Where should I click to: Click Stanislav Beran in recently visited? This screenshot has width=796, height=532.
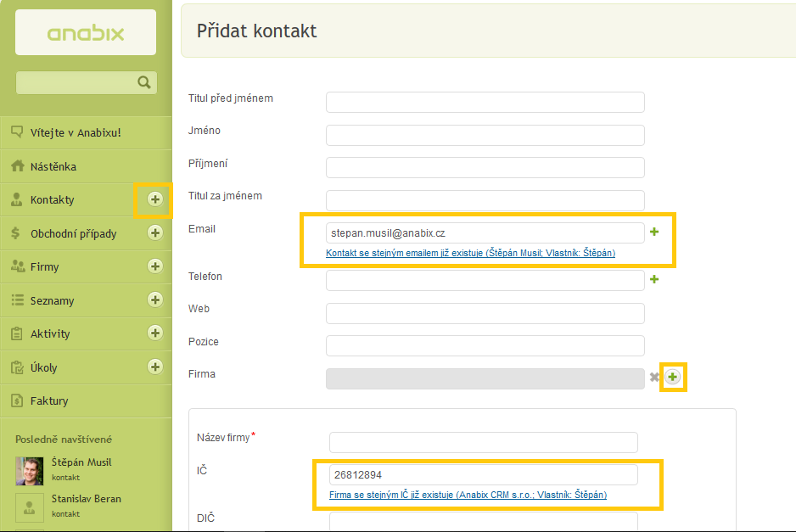(x=86, y=499)
